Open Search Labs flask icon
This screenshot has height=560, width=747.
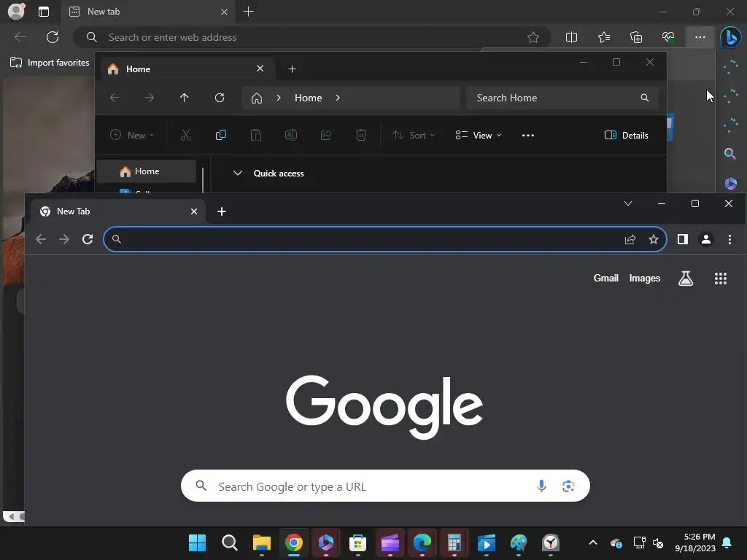tap(686, 279)
